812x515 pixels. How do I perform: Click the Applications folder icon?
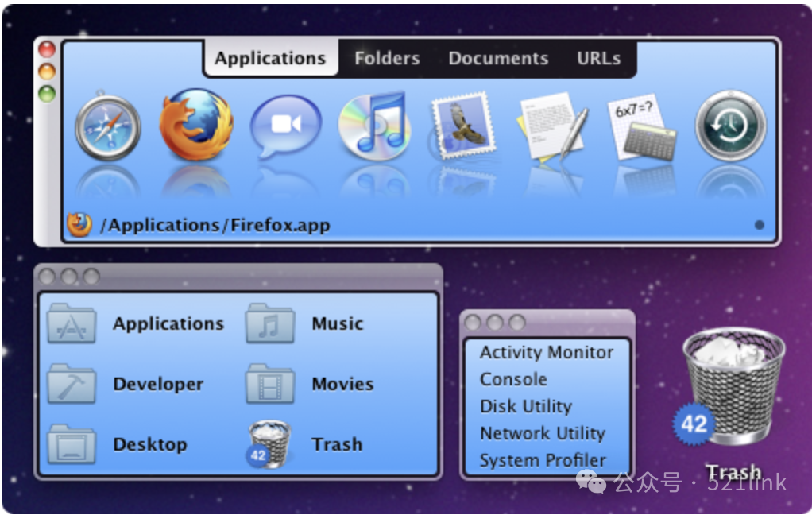(x=72, y=323)
